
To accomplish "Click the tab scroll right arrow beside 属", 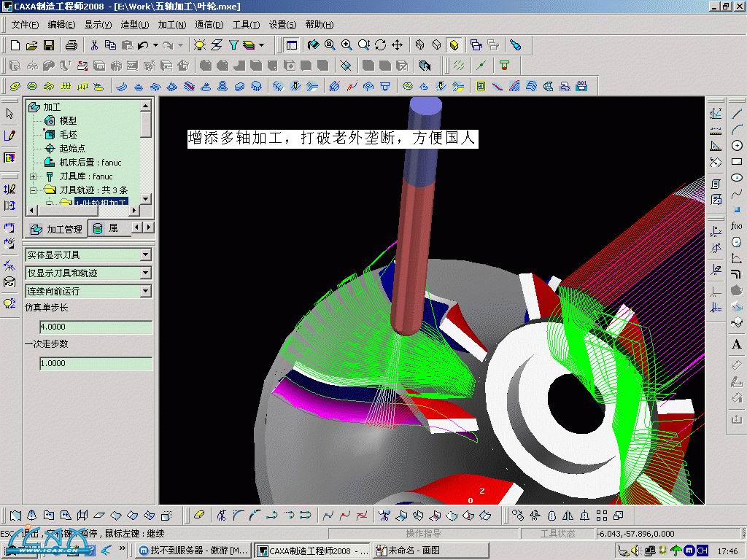I will [x=149, y=227].
